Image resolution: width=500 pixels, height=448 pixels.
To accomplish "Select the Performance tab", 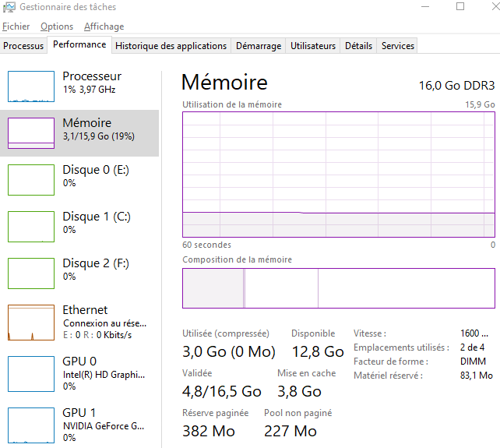I will point(79,44).
